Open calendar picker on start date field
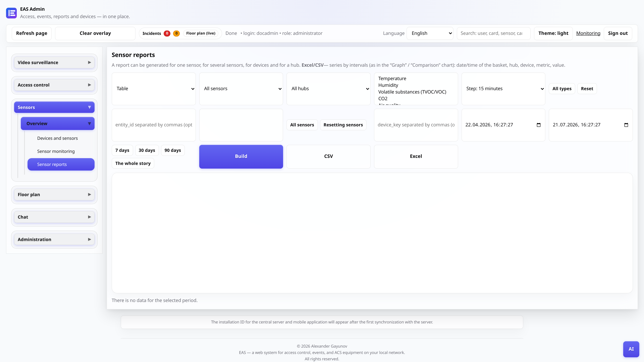The width and height of the screenshot is (644, 362). [539, 125]
